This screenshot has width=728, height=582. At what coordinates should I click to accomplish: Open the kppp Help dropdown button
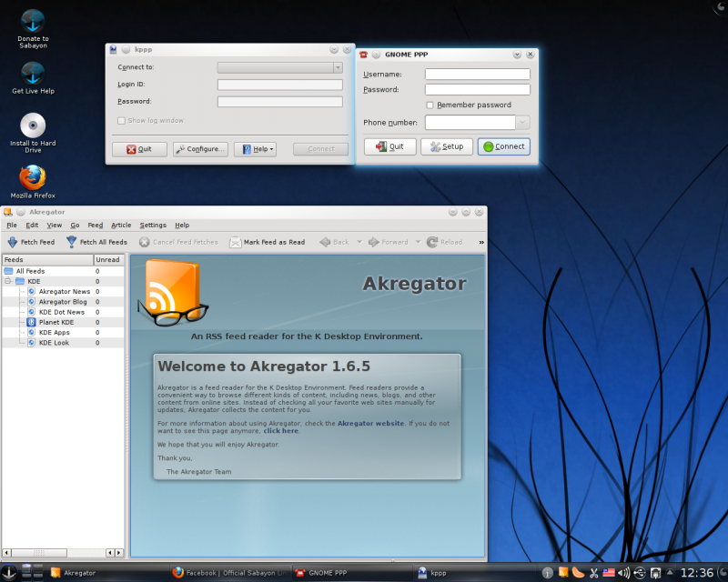pyautogui.click(x=255, y=149)
